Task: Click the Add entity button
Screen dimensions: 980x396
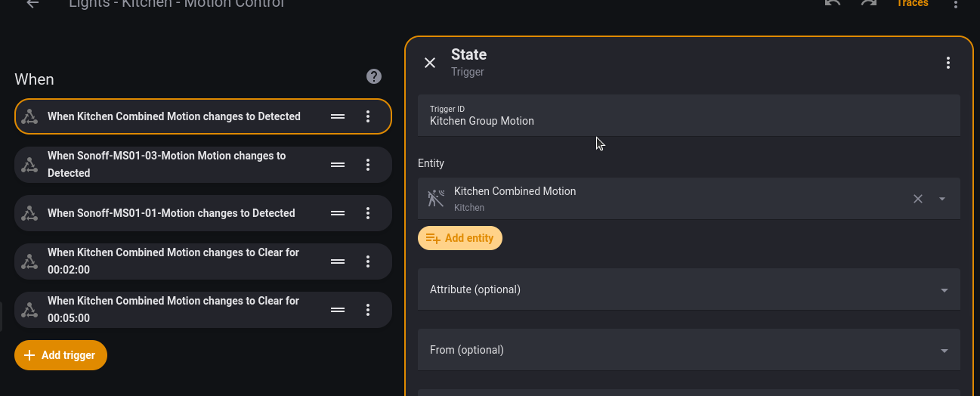Action: pos(460,238)
